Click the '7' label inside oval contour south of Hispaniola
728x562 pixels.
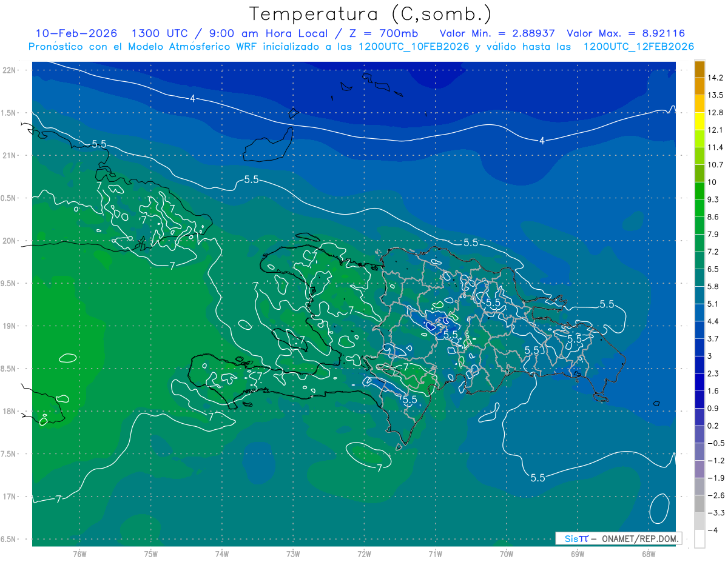pos(379,467)
